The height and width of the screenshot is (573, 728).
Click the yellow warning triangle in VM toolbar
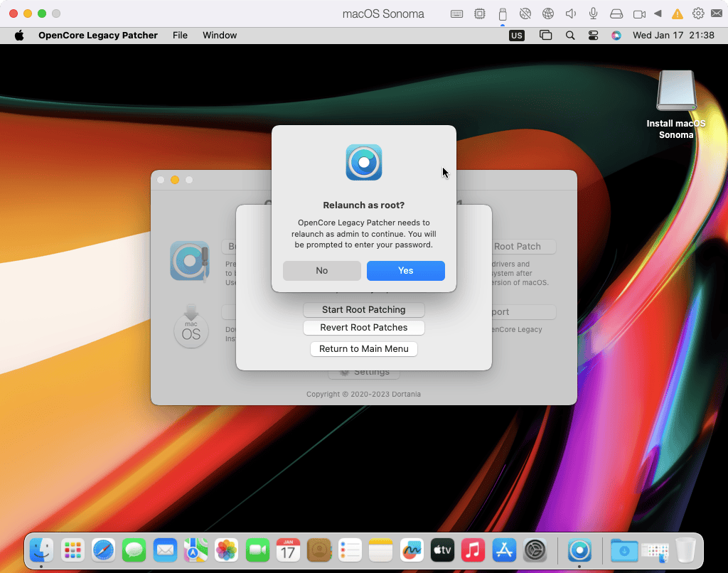[678, 14]
